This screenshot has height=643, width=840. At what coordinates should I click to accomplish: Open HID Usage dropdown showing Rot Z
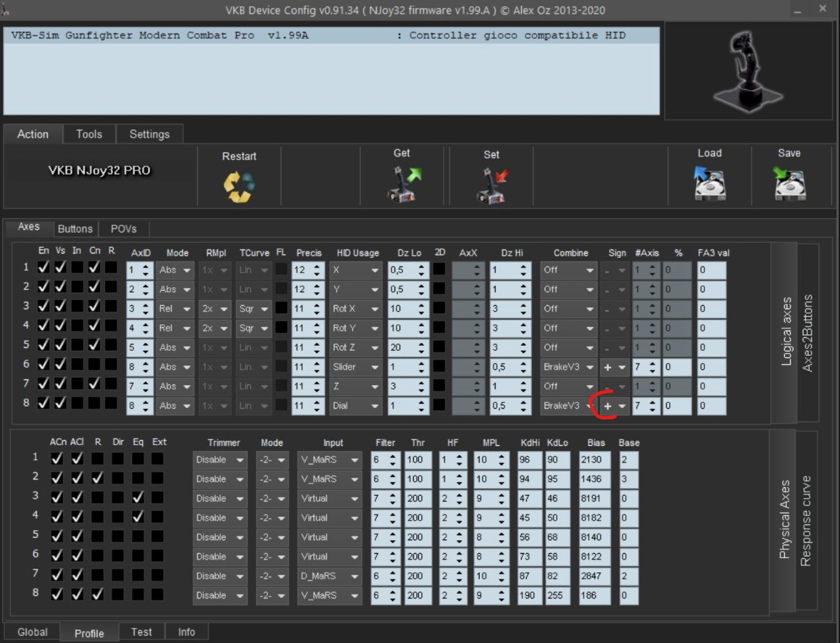point(355,347)
